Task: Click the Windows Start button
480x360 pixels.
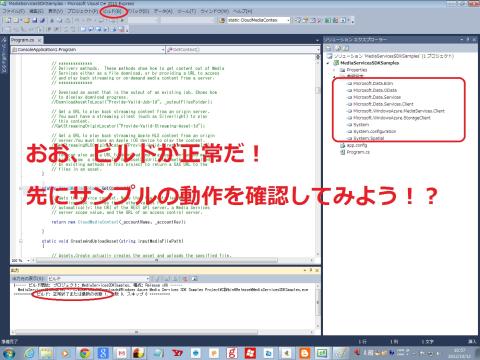Action: coord(8,353)
